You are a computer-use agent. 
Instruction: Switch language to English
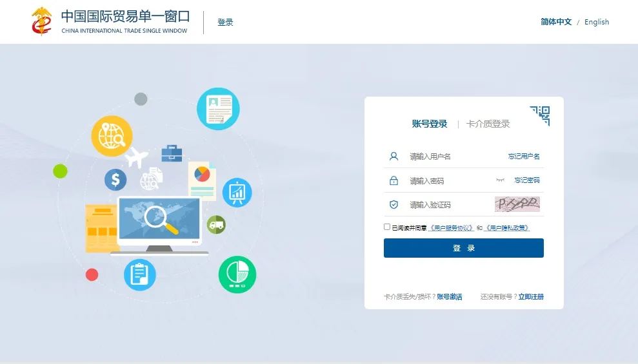pos(597,22)
